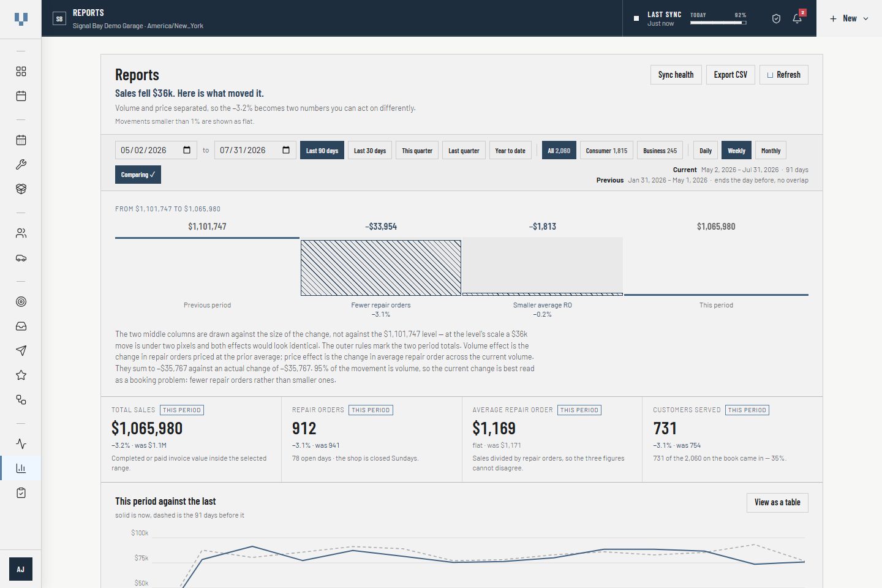Viewport: 882px width, 588px height.
Task: Click the Total Sales This Period tag
Action: [x=182, y=410]
